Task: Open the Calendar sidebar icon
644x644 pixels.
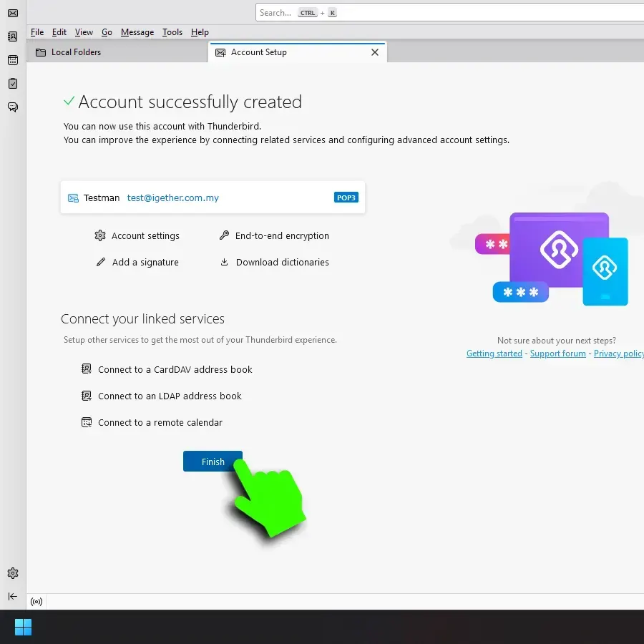Action: point(13,60)
